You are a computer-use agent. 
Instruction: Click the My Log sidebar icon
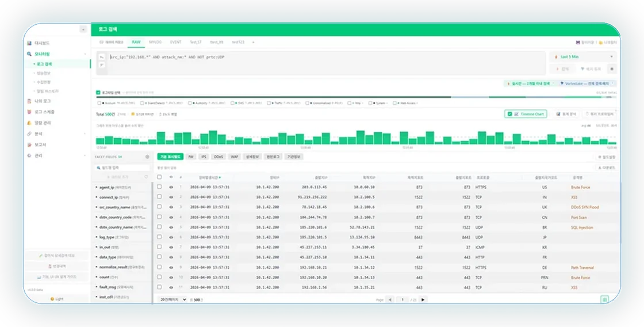(29, 101)
